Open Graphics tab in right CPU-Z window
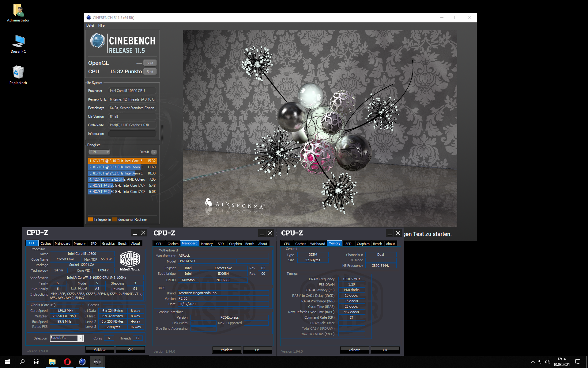588x368 pixels. pos(363,244)
